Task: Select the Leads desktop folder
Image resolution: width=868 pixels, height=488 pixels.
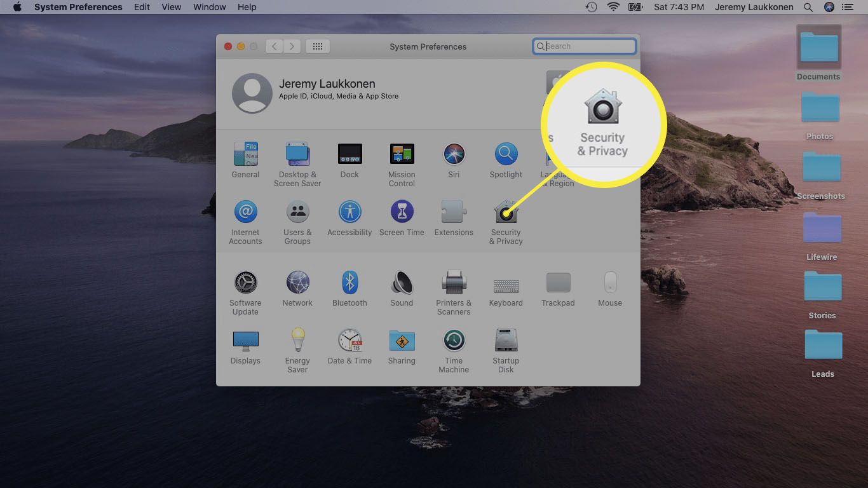Action: tap(823, 353)
